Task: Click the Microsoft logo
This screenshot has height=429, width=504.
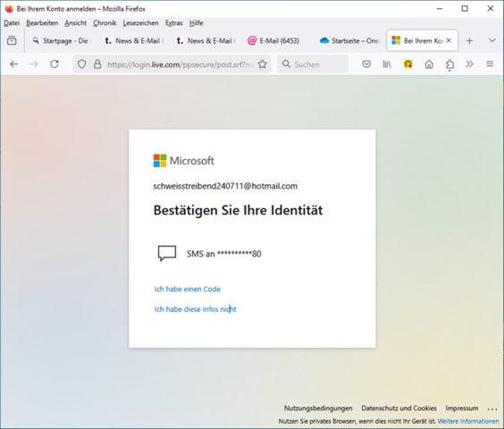Action: 183,161
